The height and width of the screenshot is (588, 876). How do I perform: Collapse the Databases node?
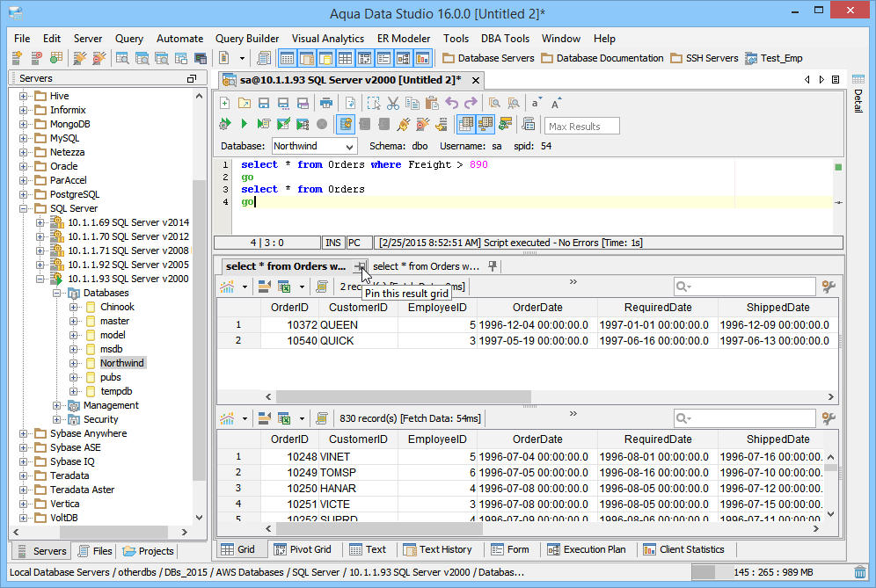tap(56, 294)
